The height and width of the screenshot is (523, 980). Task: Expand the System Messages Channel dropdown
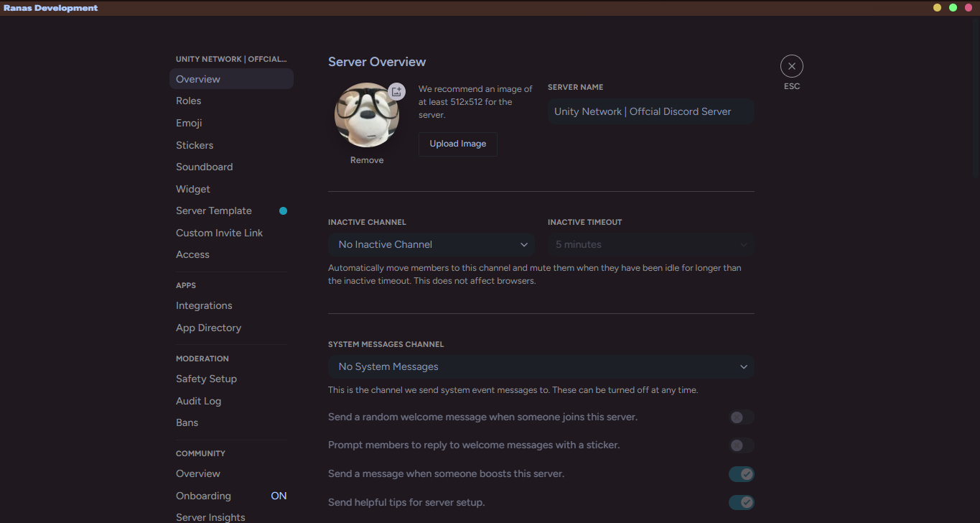[x=541, y=366]
